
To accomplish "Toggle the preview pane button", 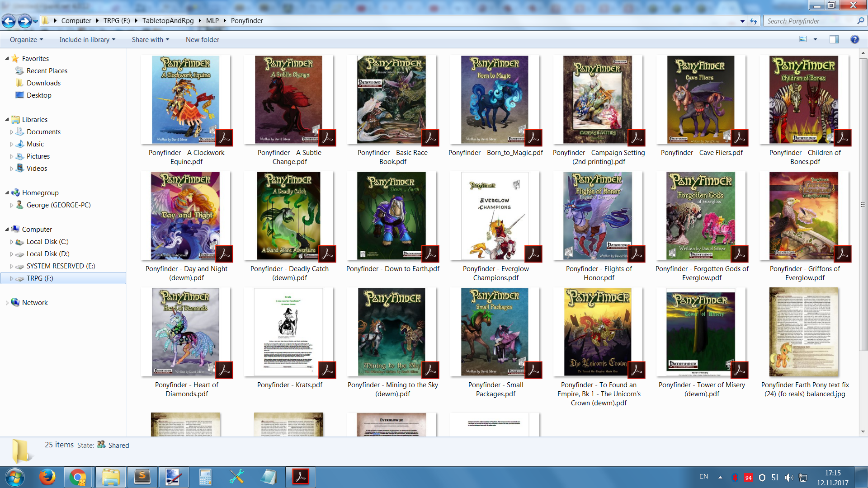I will (x=834, y=39).
